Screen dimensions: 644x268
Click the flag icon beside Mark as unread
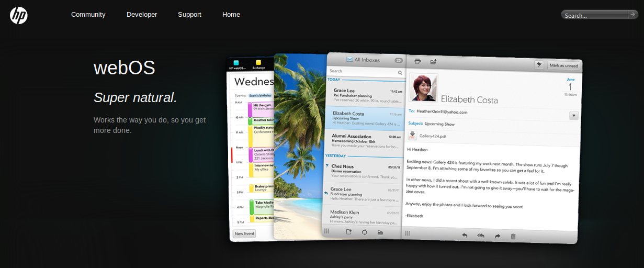coord(539,64)
